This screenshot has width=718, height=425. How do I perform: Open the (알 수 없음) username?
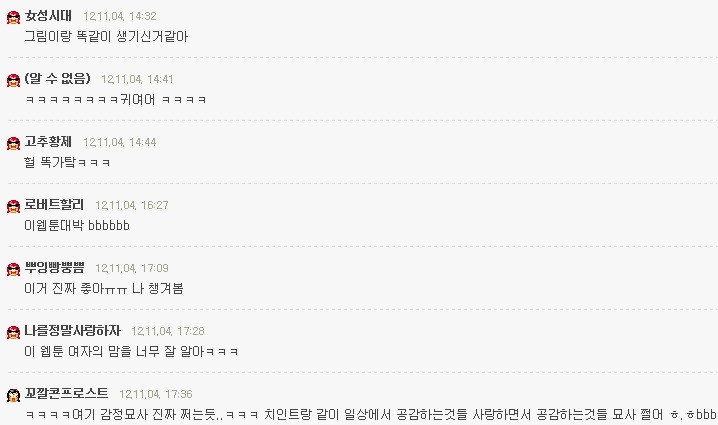(58, 78)
